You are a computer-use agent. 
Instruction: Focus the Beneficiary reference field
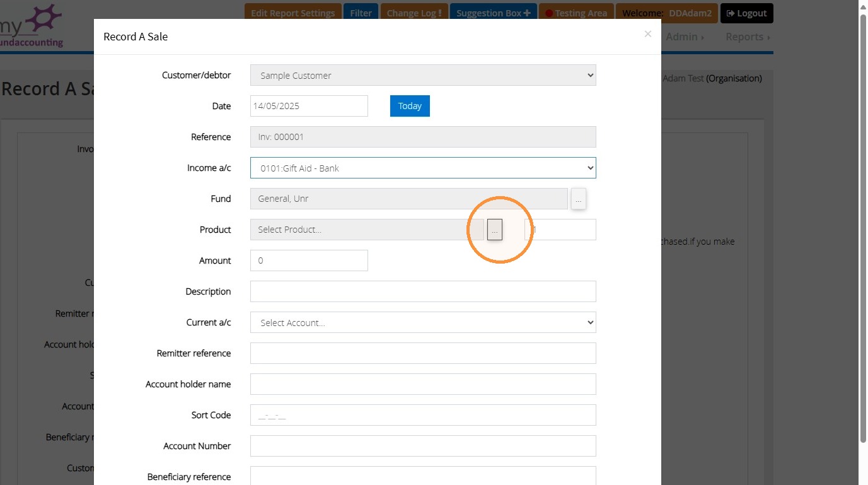(x=423, y=476)
